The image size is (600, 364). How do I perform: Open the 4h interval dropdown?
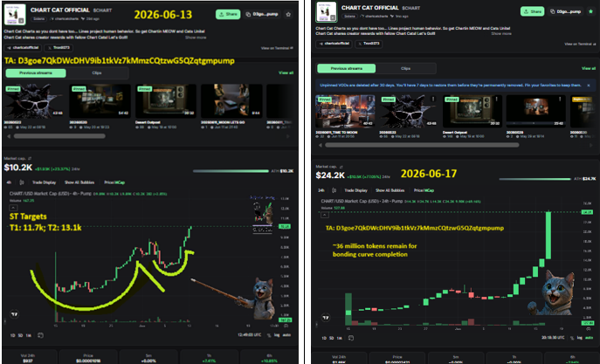pyautogui.click(x=9, y=182)
